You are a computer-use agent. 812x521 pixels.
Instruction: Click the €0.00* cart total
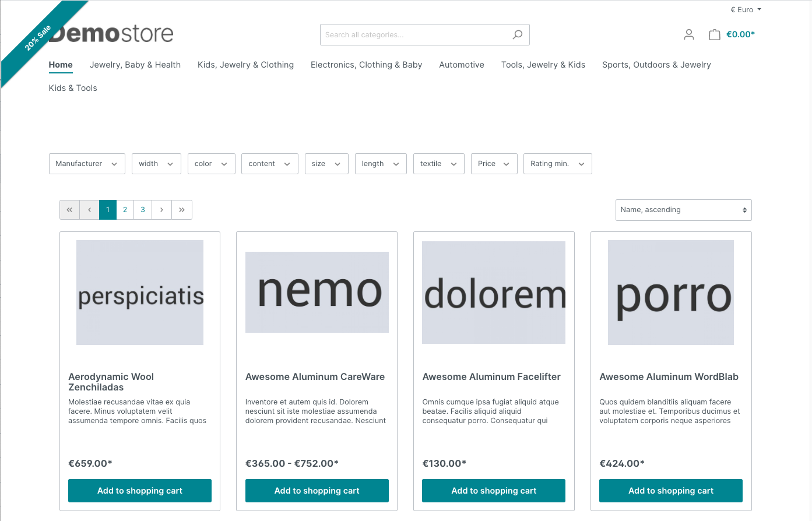point(740,34)
